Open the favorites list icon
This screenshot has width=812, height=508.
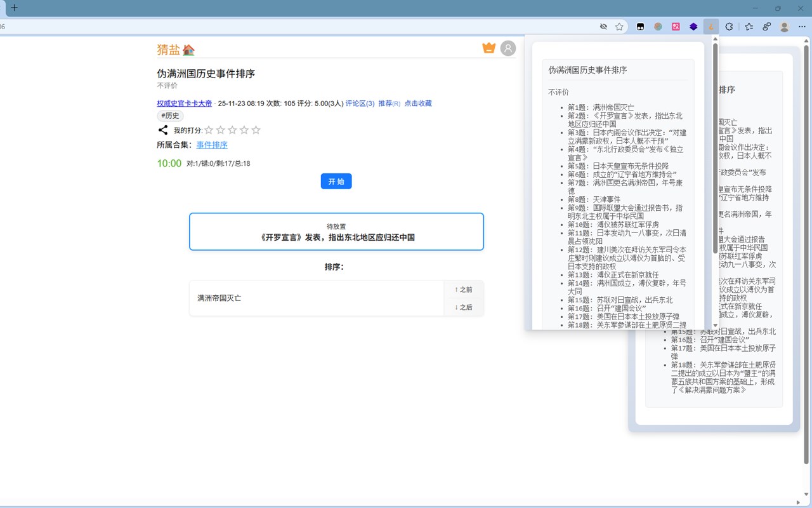point(749,27)
